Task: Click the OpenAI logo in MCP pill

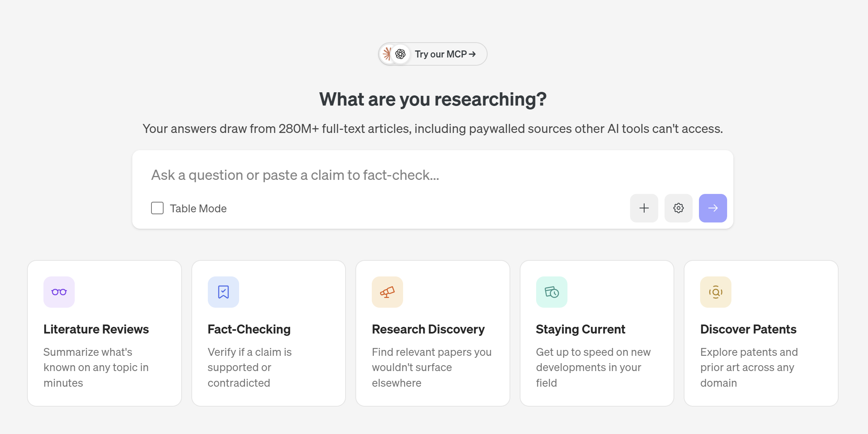Action: tap(400, 54)
